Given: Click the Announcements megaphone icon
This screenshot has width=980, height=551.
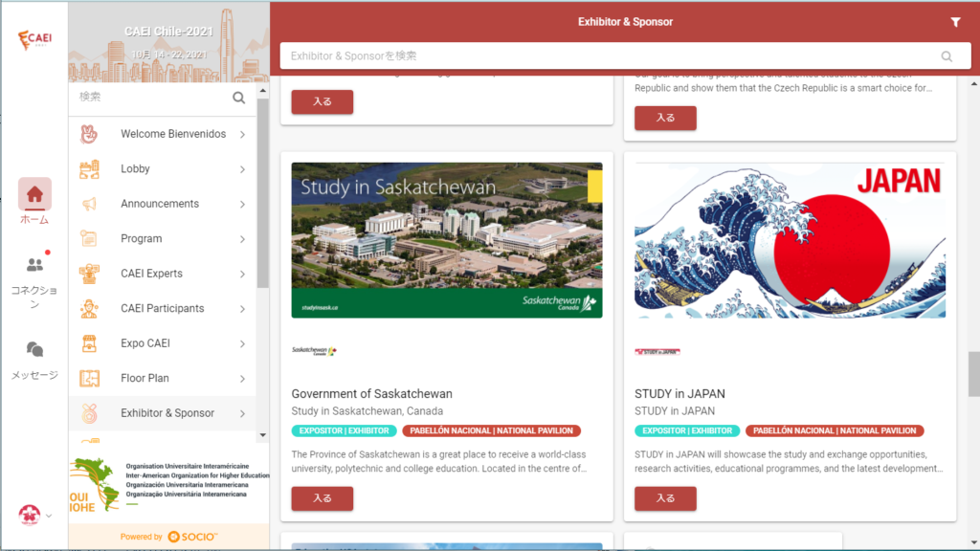Looking at the screenshot, I should click(89, 205).
